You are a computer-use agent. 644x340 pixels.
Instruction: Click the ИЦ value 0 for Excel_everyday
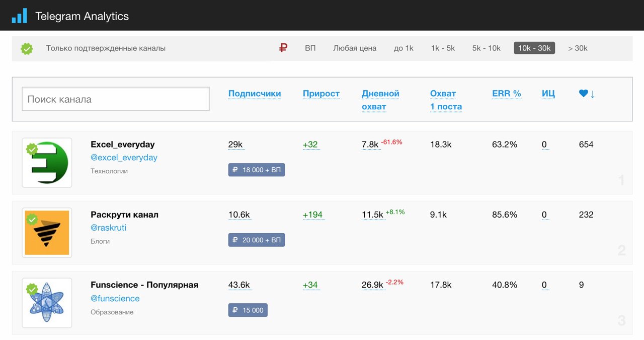pyautogui.click(x=544, y=145)
